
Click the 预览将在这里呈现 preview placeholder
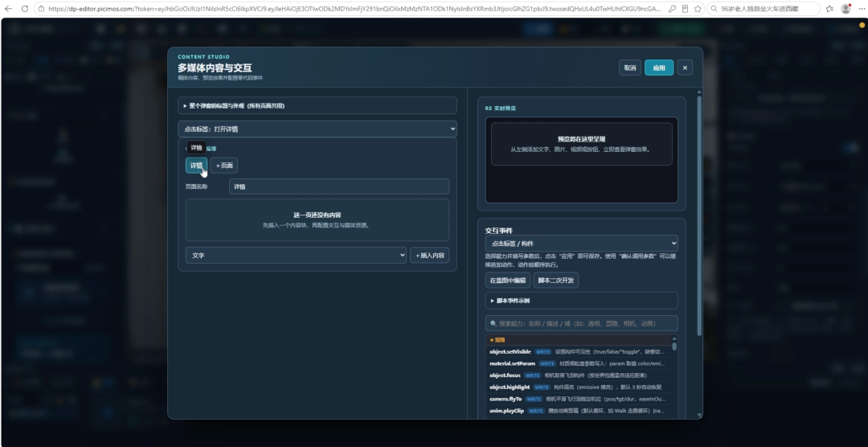(x=581, y=144)
